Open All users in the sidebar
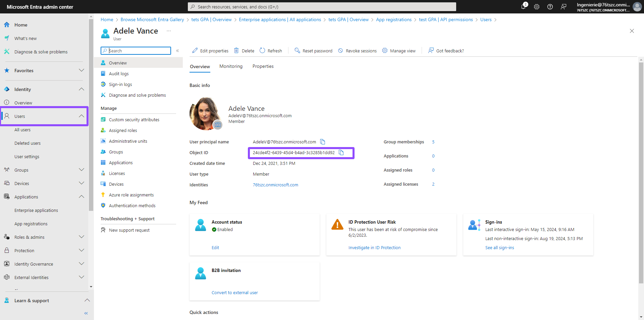 point(22,130)
